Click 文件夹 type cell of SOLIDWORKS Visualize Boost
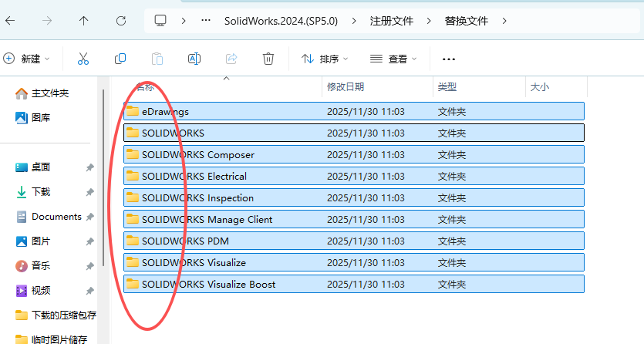Screen dimensions: 644x344 pyautogui.click(x=451, y=284)
